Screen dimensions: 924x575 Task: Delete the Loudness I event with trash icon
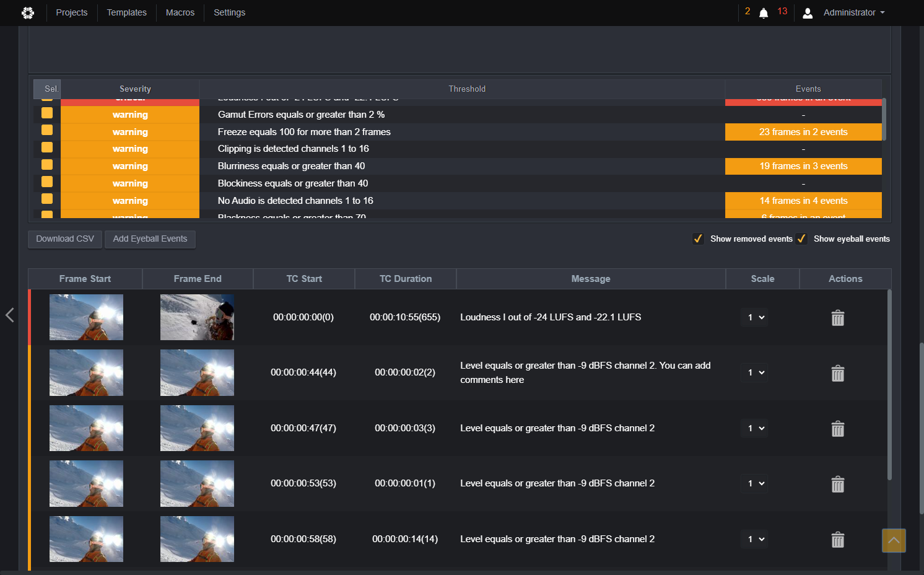tap(837, 318)
